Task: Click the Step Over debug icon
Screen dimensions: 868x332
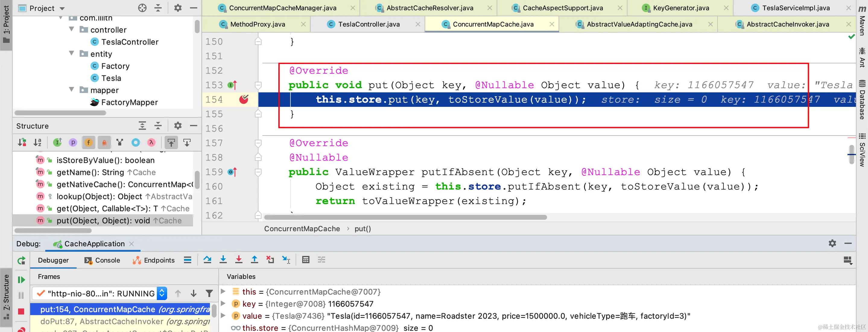Action: [207, 260]
